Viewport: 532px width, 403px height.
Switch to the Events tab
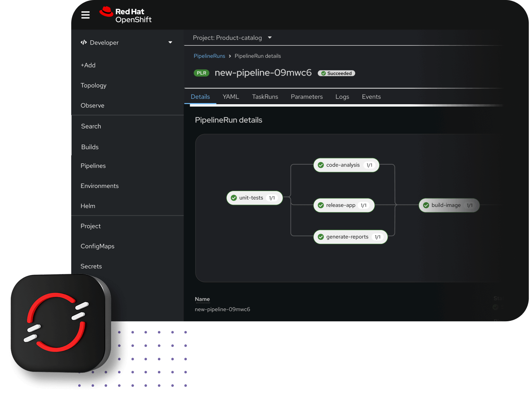click(x=371, y=97)
